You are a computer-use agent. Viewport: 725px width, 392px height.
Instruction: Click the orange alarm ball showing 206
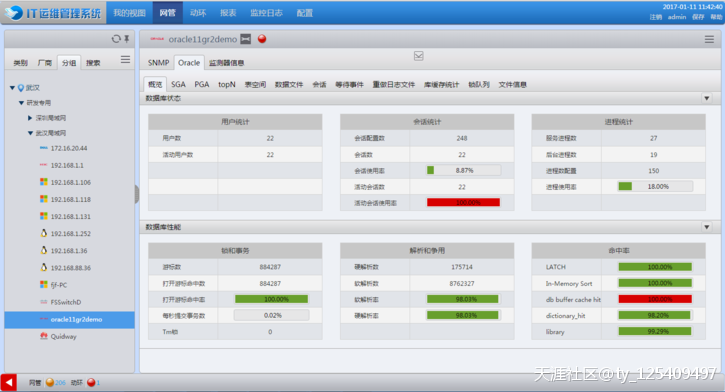pos(50,382)
